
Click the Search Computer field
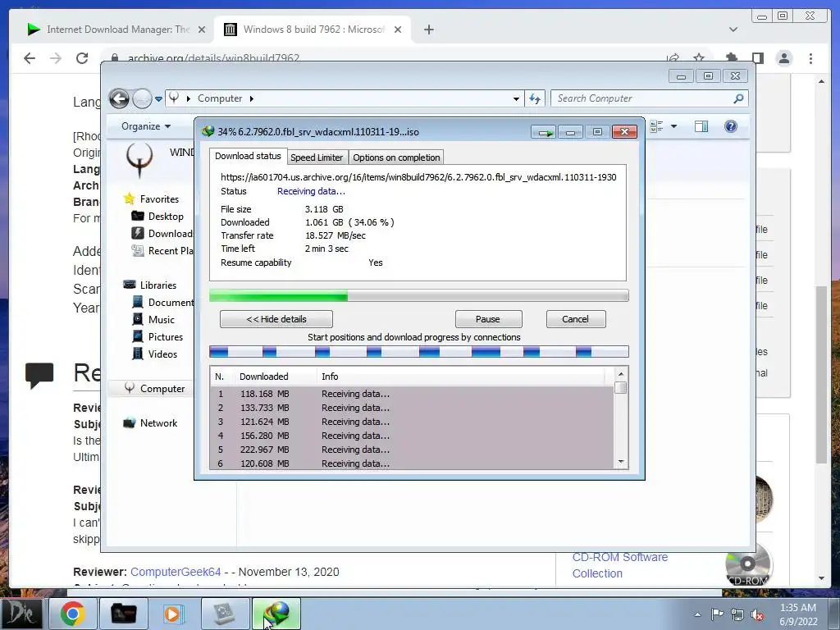click(649, 98)
